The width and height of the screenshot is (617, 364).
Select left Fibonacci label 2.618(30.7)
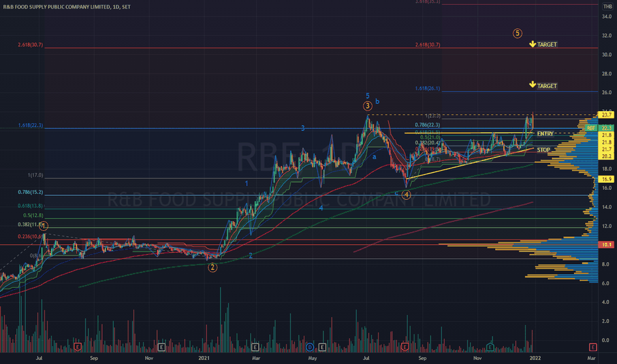pos(30,45)
